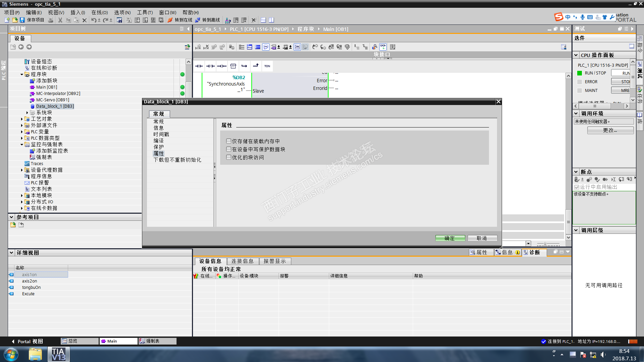This screenshot has height=362, width=644.
Task: Insert output coil instruction
Action: (x=222, y=66)
